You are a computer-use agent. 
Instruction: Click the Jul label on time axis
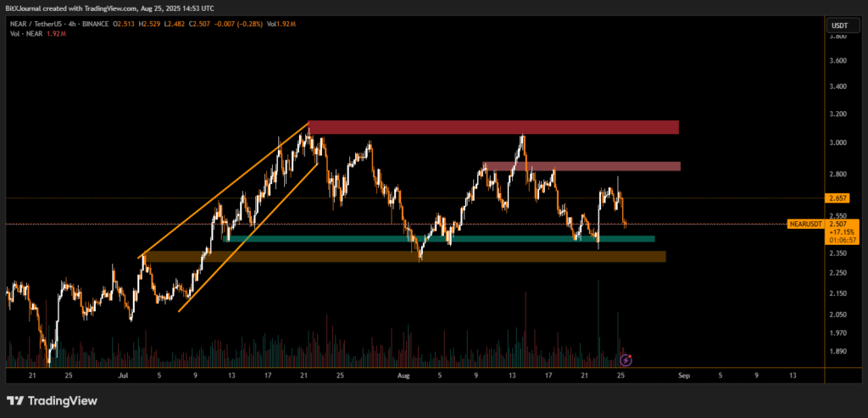tap(123, 374)
